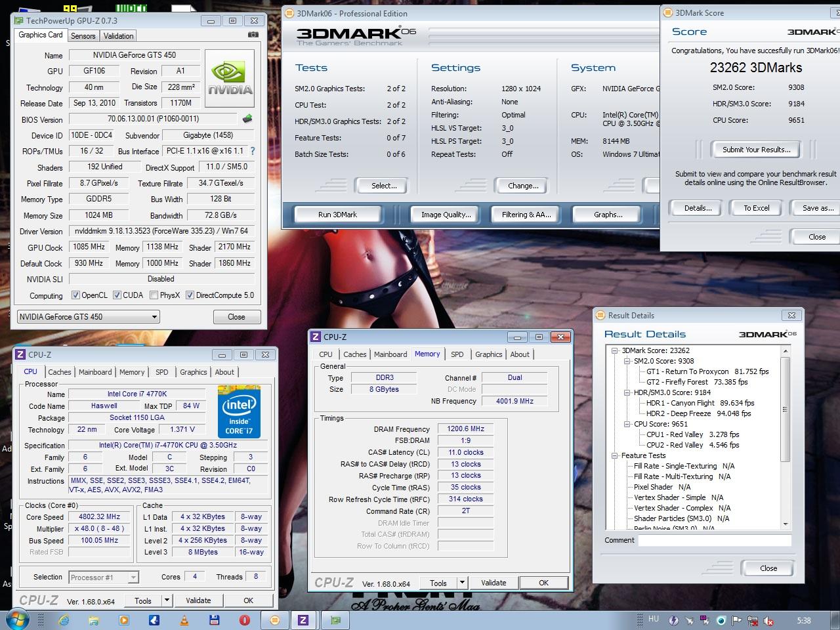Switch to the Sensors tab in GPU-Z

83,36
